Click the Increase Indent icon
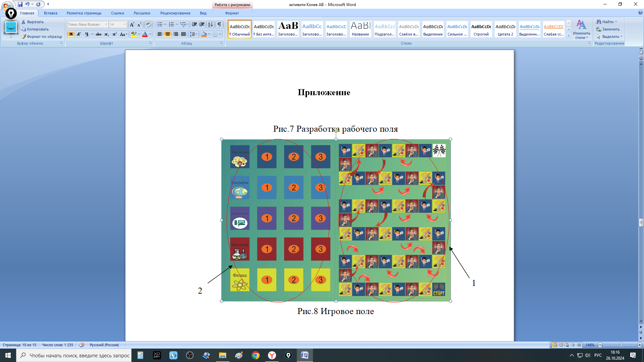This screenshot has height=362, width=644. 202,24
